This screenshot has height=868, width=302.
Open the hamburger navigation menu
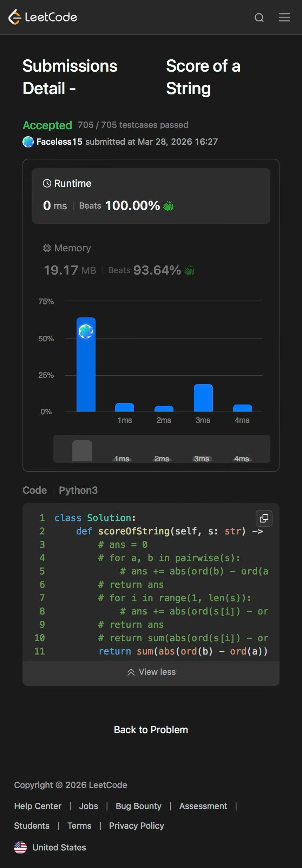pos(284,18)
